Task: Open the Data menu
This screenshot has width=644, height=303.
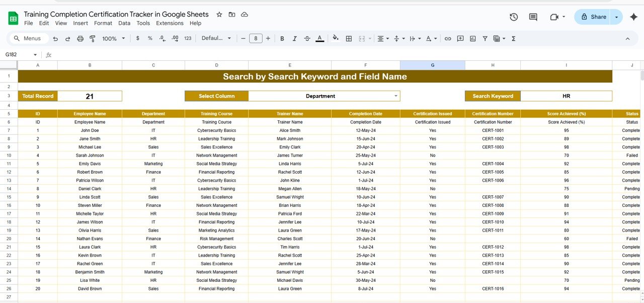Action: (124, 23)
